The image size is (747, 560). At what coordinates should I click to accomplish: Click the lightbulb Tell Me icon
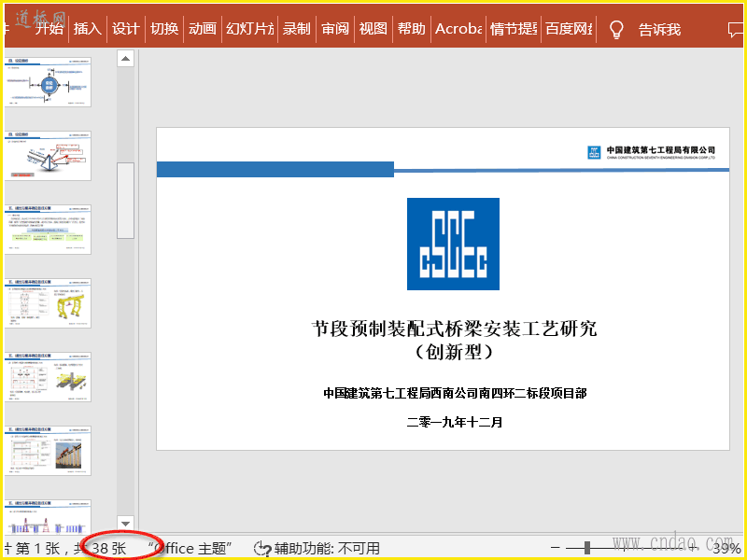click(616, 30)
